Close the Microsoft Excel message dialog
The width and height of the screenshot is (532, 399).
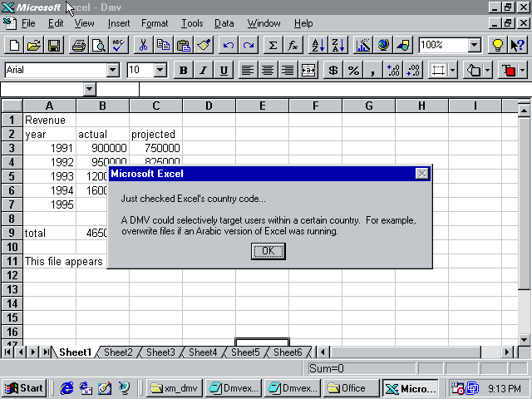[421, 174]
